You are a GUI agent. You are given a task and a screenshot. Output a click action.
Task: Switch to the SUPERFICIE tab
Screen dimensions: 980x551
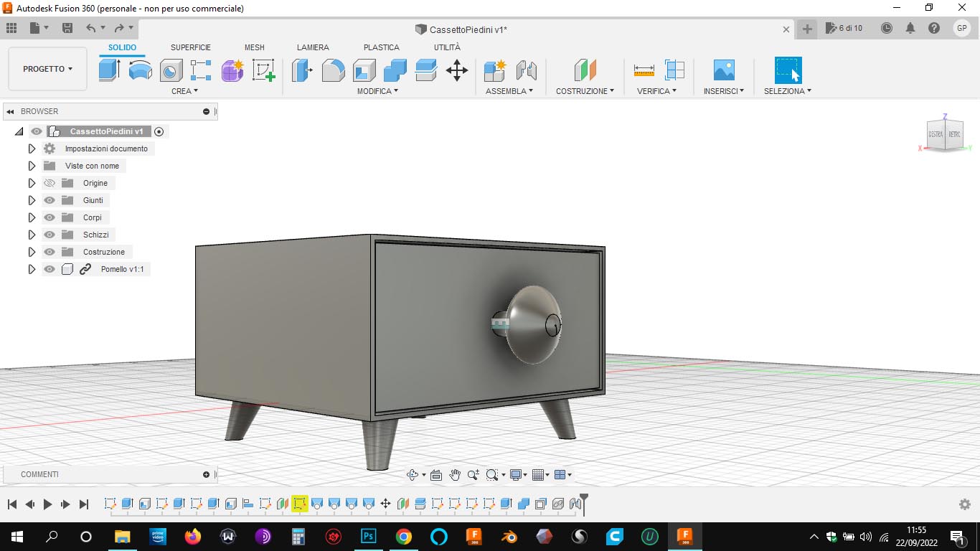tap(190, 47)
